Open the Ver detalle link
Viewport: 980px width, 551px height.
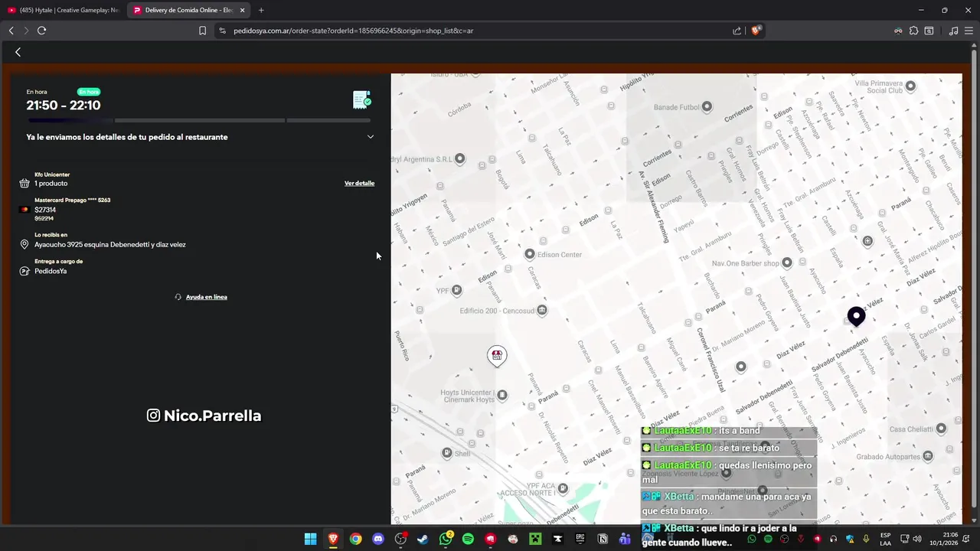pyautogui.click(x=359, y=184)
